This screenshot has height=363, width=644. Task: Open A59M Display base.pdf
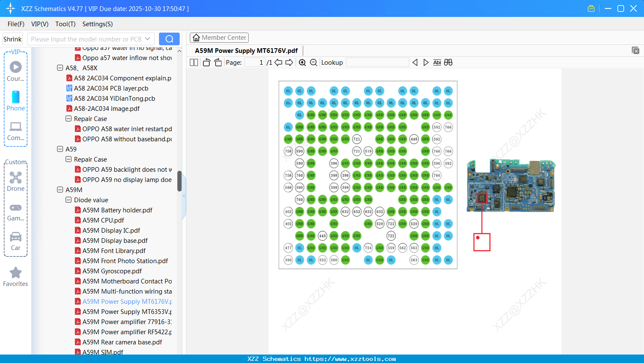coord(115,241)
